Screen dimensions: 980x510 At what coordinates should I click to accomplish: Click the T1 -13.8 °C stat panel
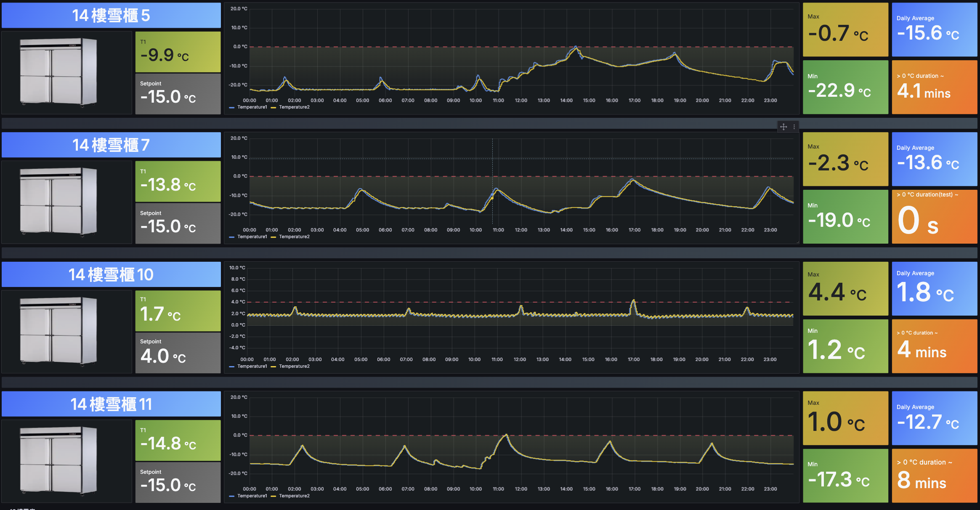pyautogui.click(x=178, y=181)
